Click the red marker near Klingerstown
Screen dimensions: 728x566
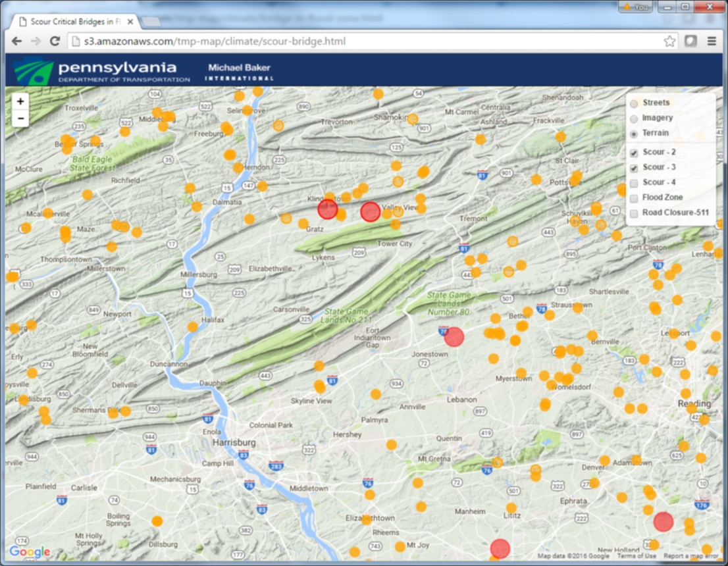point(328,209)
